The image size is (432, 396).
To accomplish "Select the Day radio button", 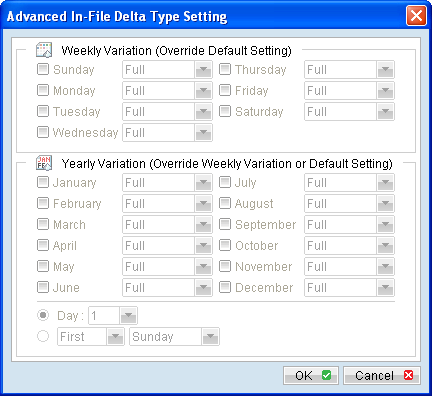I will tap(43, 315).
